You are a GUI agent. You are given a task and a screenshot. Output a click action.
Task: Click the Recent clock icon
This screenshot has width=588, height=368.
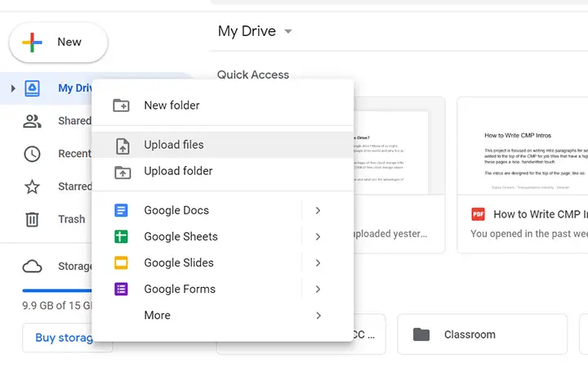pos(32,154)
